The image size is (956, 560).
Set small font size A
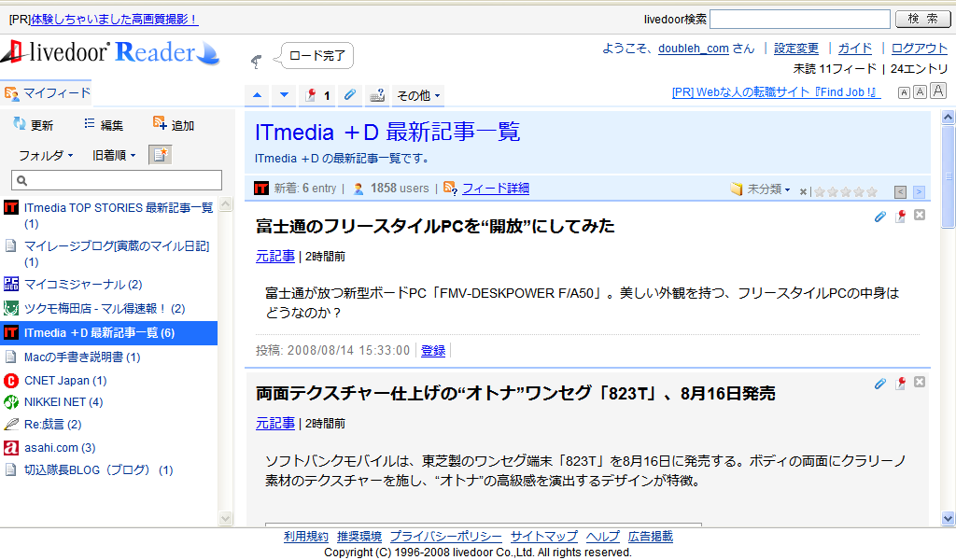904,92
